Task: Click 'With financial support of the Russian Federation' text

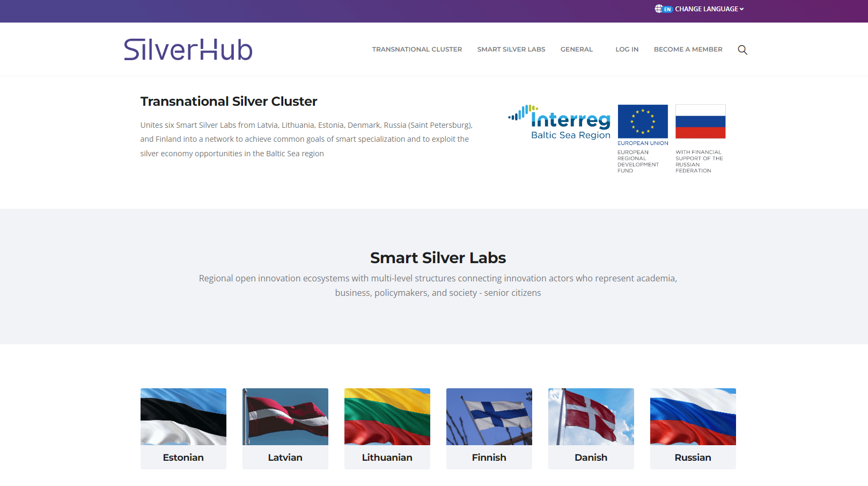Action: pyautogui.click(x=699, y=162)
